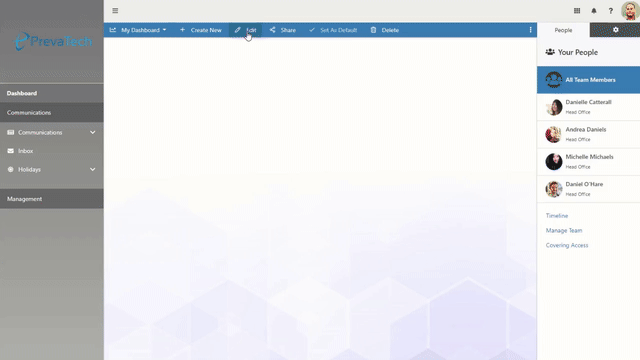Open the Manage Team link
This screenshot has height=360, width=640.
point(564,230)
